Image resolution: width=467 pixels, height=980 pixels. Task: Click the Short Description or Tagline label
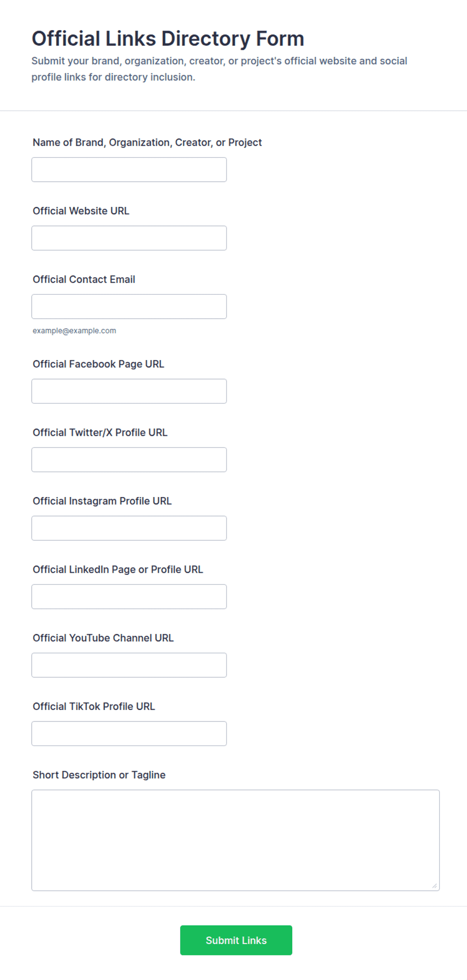99,775
